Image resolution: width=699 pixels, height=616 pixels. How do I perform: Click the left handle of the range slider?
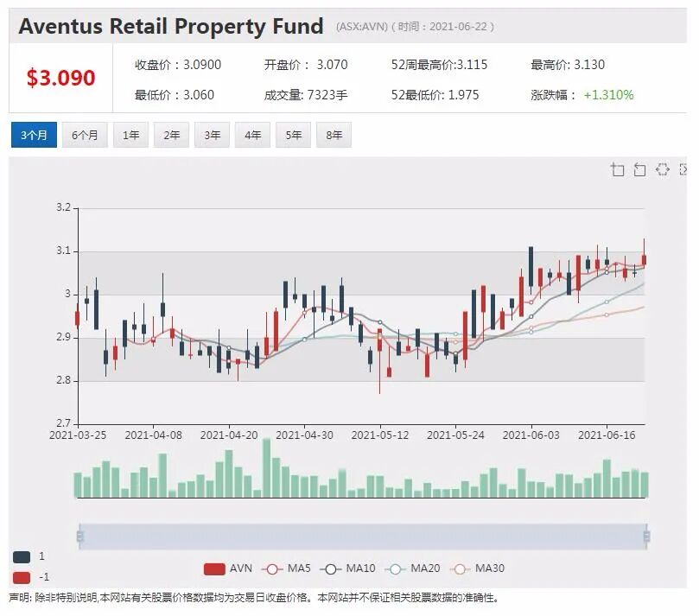79,536
